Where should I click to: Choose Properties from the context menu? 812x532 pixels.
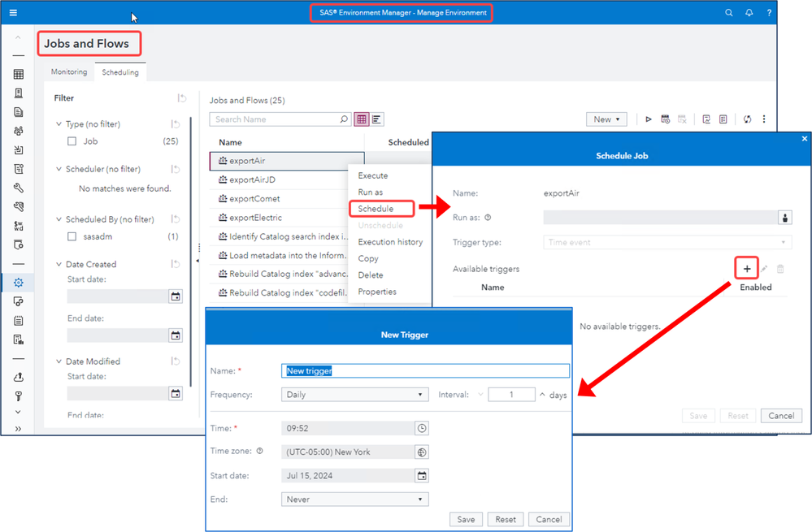[377, 292]
